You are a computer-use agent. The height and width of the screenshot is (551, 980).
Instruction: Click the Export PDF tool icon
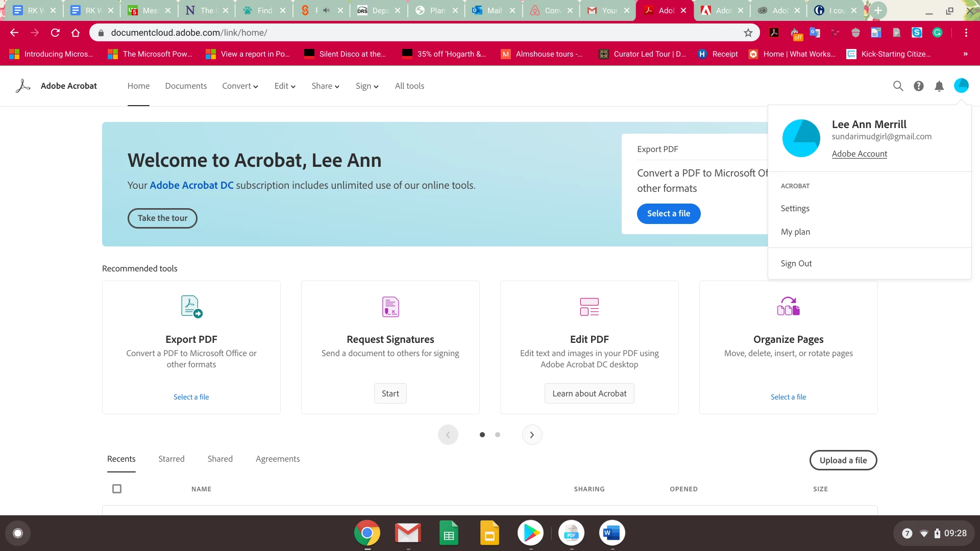[191, 307]
